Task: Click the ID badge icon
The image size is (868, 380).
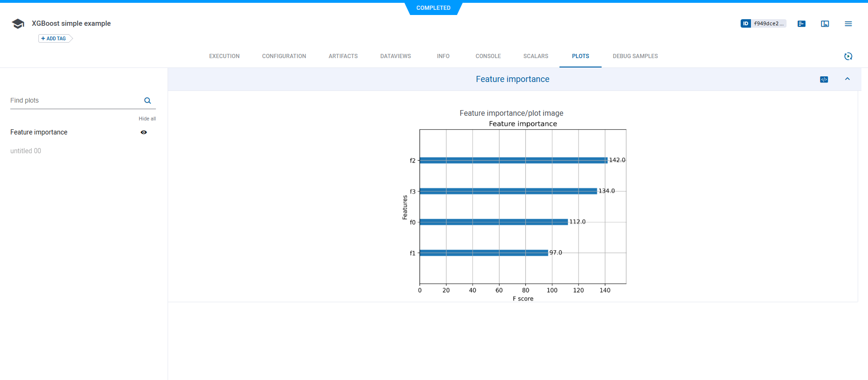Action: 745,23
